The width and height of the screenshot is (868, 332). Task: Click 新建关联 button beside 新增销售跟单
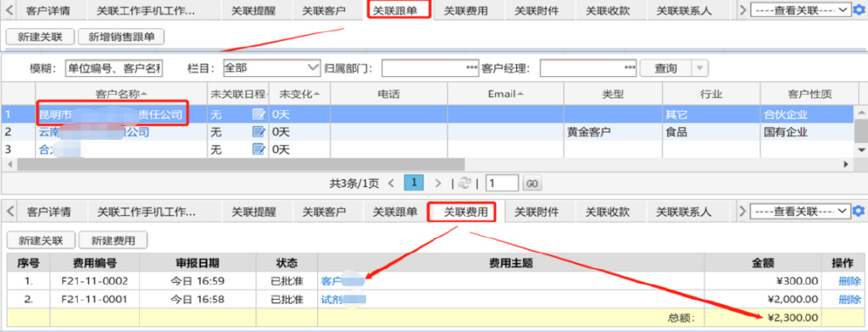(x=40, y=37)
